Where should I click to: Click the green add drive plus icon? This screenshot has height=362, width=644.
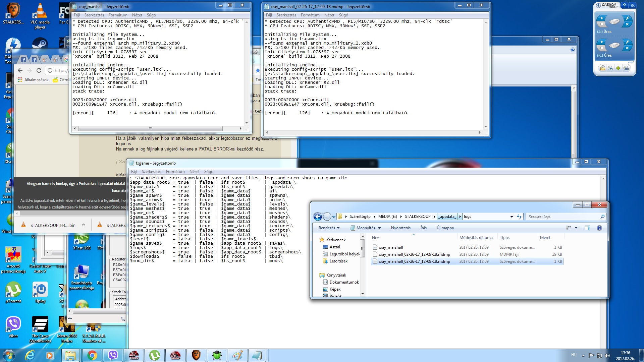[x=618, y=68]
